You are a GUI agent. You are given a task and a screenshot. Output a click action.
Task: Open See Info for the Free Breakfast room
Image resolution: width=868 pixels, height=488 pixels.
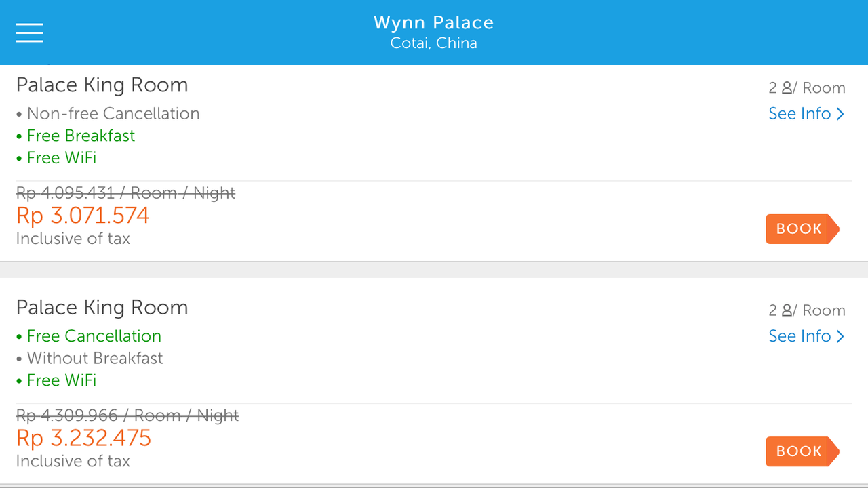click(x=806, y=114)
